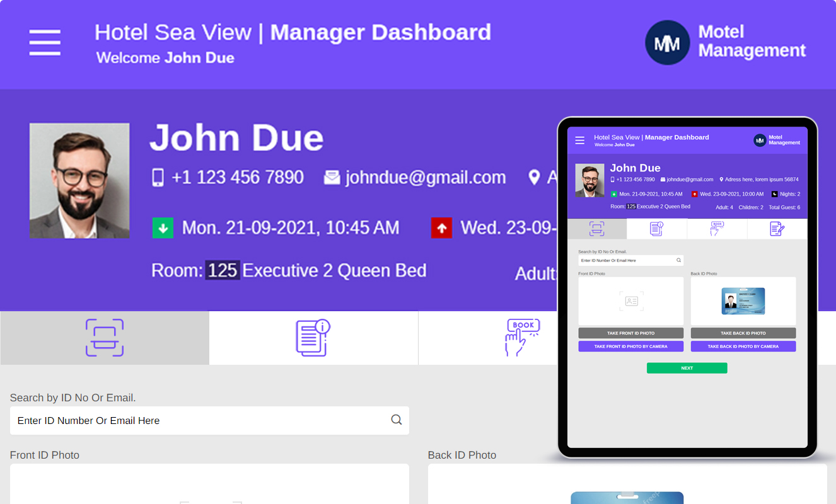This screenshot has height=504, width=836.
Task: Click the edit document tab in tablet preview
Action: pos(777,229)
